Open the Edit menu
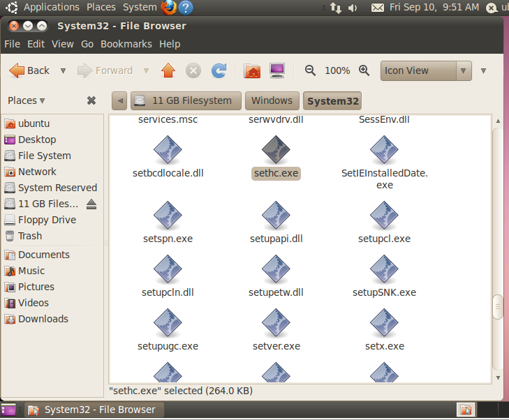This screenshot has height=420, width=509. (x=36, y=44)
